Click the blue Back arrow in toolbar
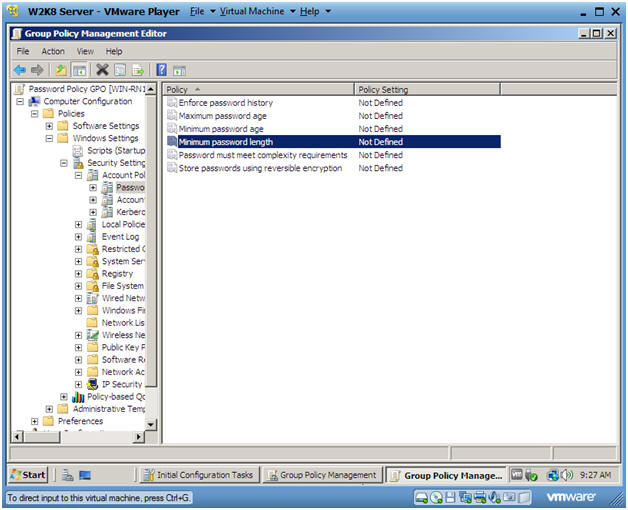628x510 pixels. (20, 70)
